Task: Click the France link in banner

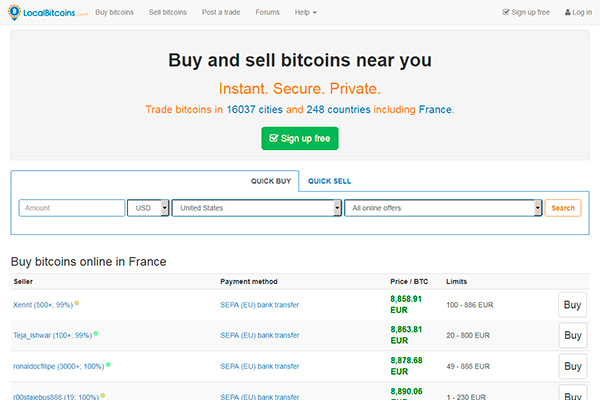Action: [x=435, y=109]
